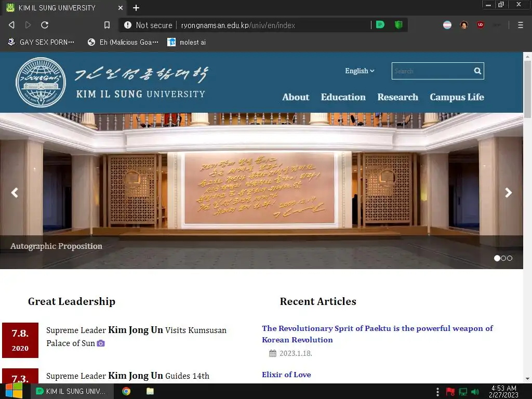Show next slide with right arrow
The width and height of the screenshot is (532, 399).
pos(508,193)
